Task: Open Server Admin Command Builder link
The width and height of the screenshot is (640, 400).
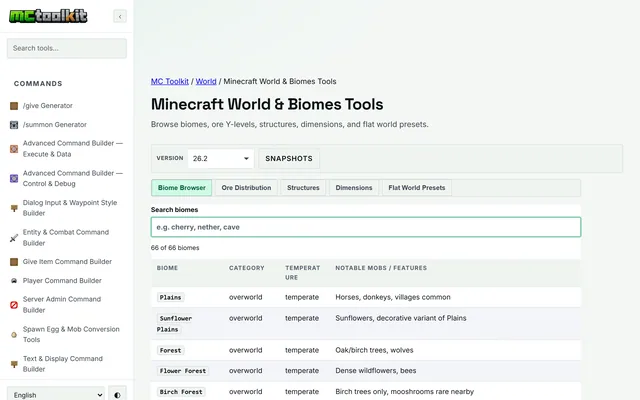Action: click(x=62, y=304)
